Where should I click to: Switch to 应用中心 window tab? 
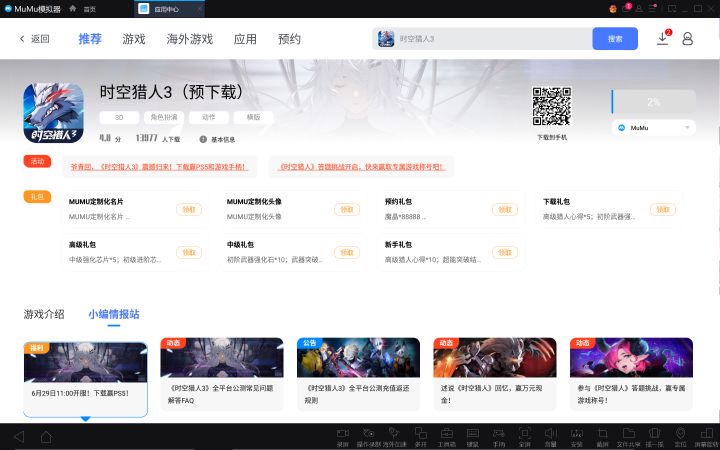point(169,9)
